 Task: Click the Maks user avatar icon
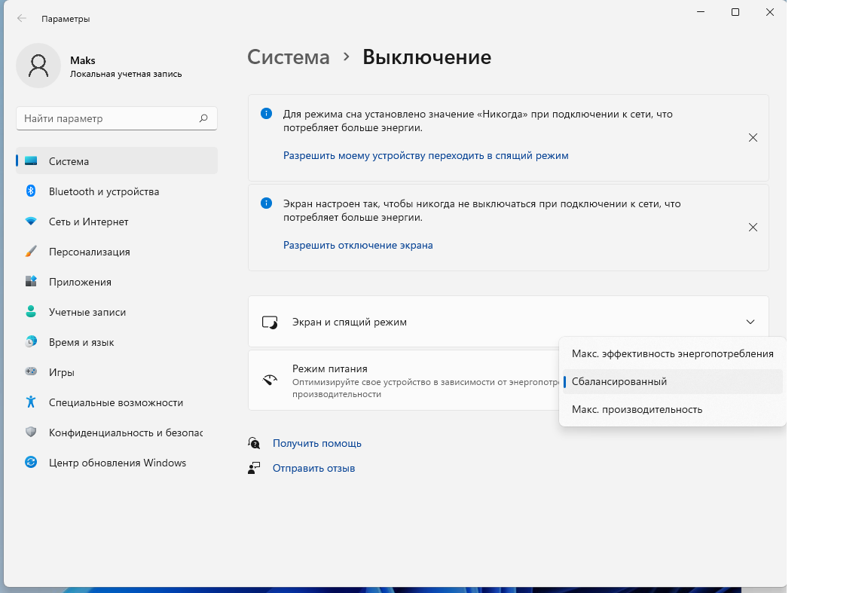(x=38, y=66)
